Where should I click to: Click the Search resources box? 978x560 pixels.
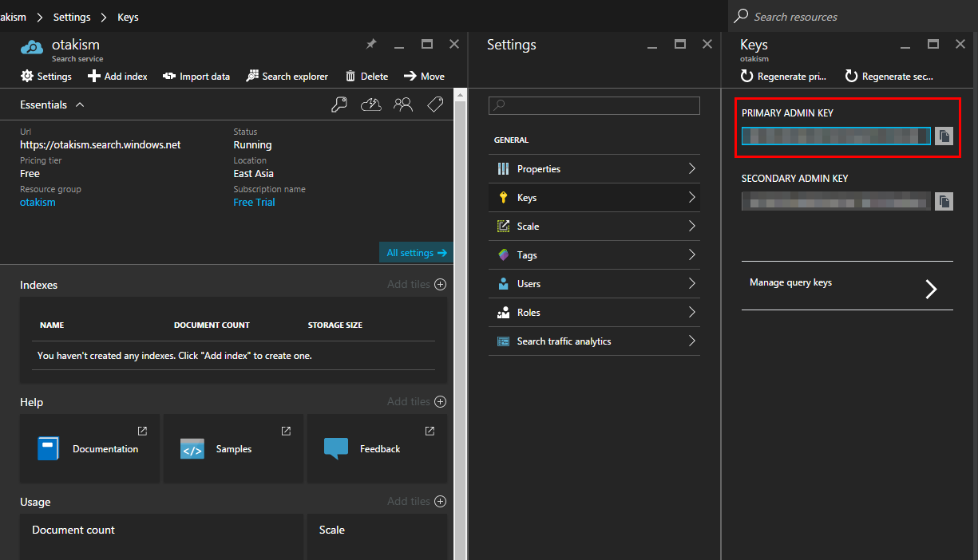[853, 17]
